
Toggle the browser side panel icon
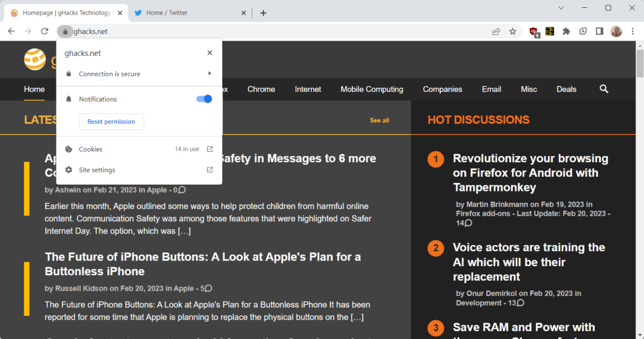[599, 32]
